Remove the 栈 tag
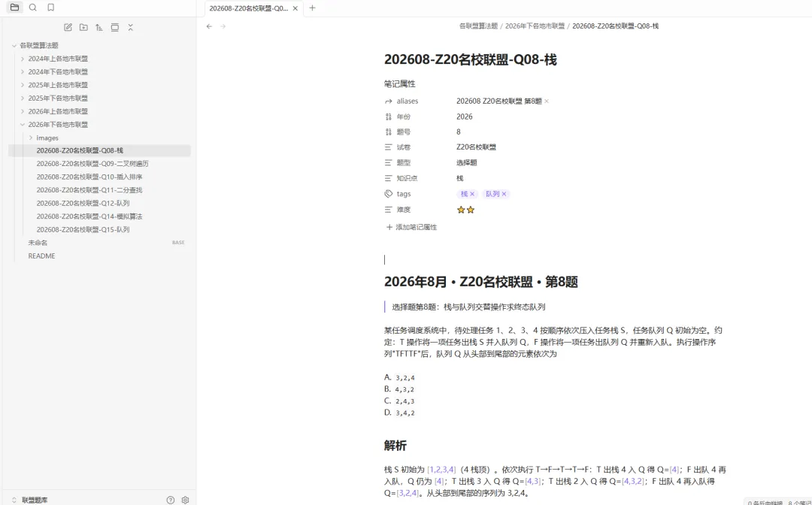812x505 pixels. 472,194
